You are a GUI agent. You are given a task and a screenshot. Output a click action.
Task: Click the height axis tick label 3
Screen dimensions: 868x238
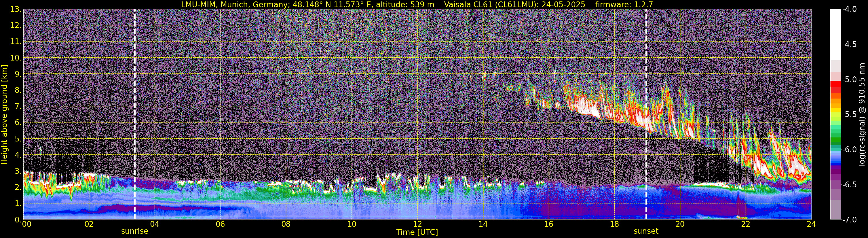18,171
